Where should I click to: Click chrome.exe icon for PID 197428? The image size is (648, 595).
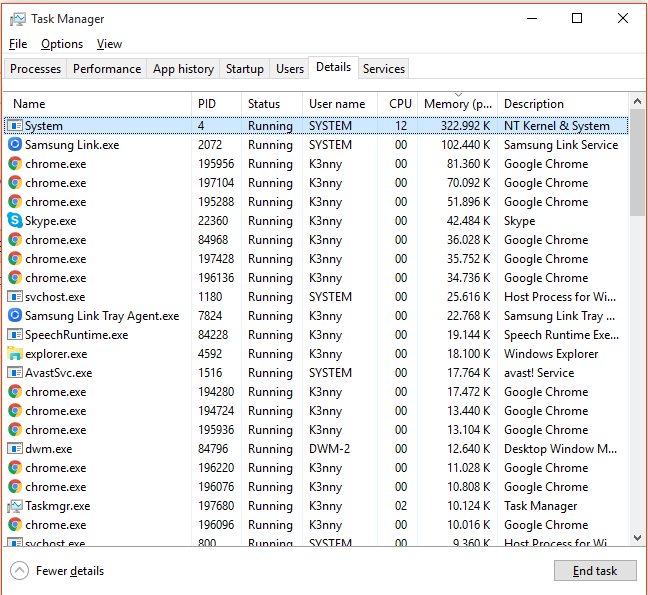[x=15, y=259]
